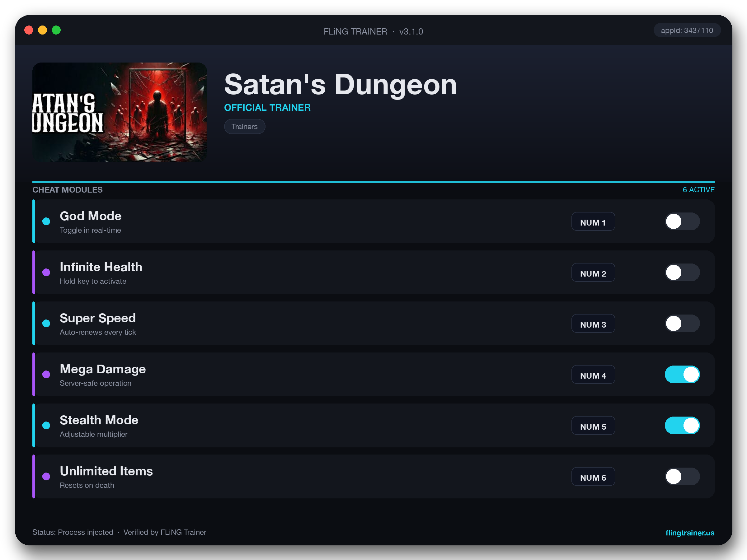Click the Stealth Mode title
The image size is (747, 560).
coord(99,420)
